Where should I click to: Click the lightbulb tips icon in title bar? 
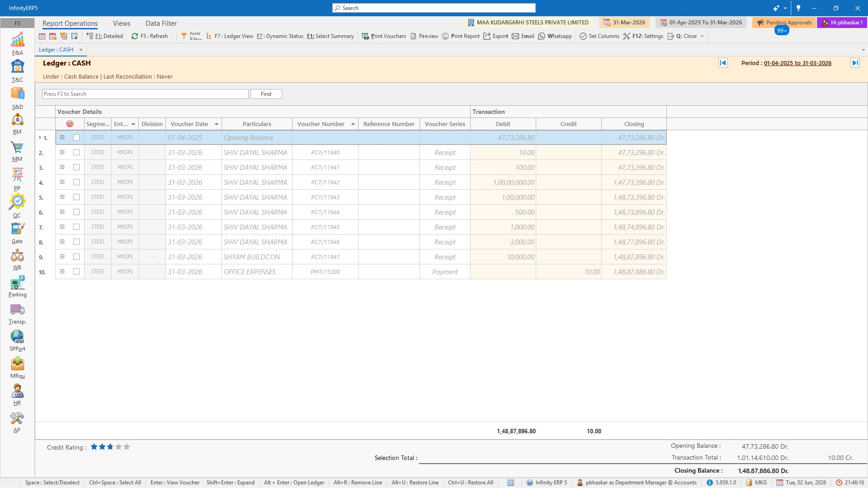click(798, 8)
